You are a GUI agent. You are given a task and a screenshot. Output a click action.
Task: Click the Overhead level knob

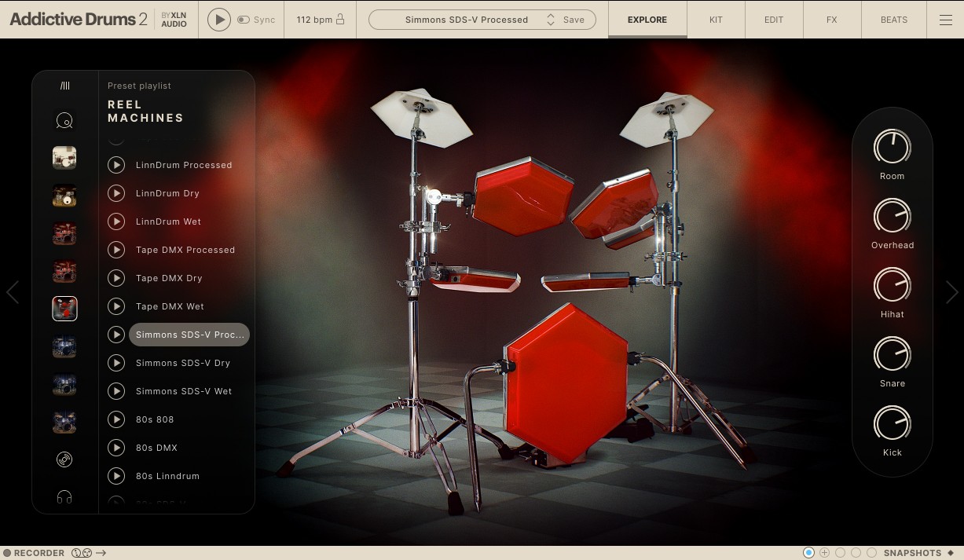[893, 216]
